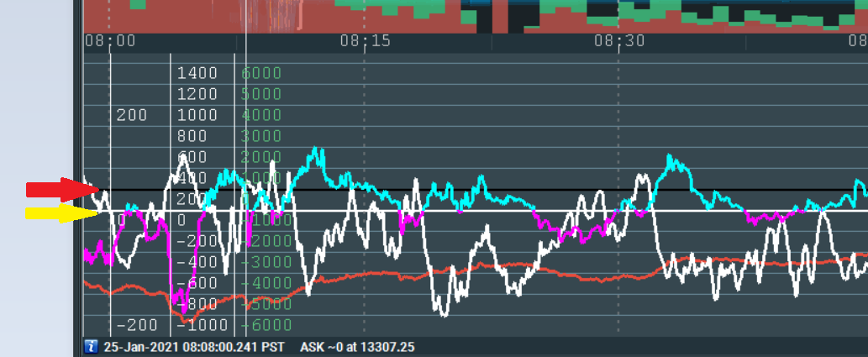This screenshot has width=868, height=357.
Task: Click the yellow arrow annotation
Action: 62,214
